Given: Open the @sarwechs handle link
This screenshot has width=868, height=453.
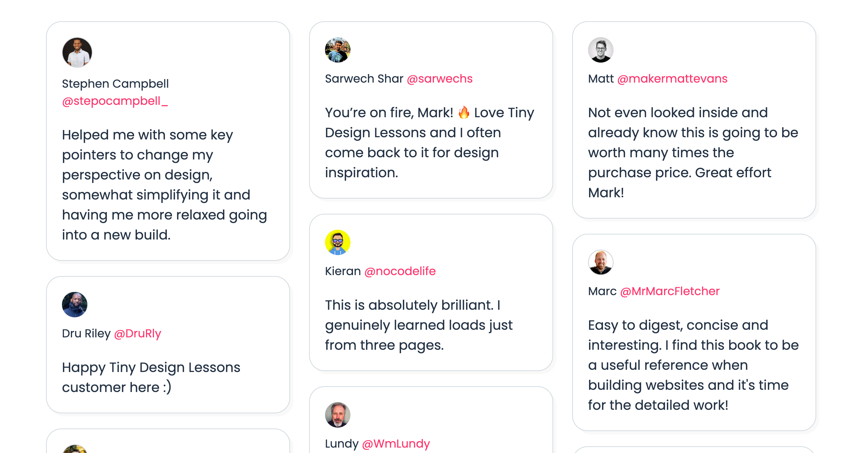Looking at the screenshot, I should click(439, 79).
